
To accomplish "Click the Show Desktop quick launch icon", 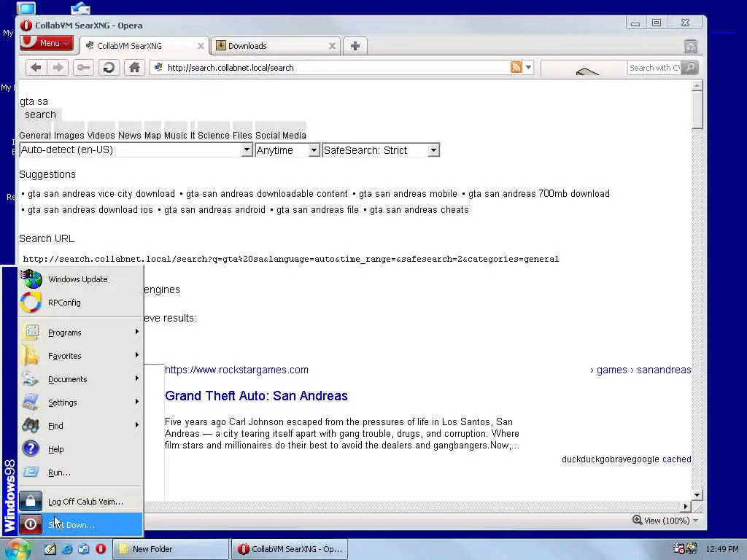I will [50, 549].
